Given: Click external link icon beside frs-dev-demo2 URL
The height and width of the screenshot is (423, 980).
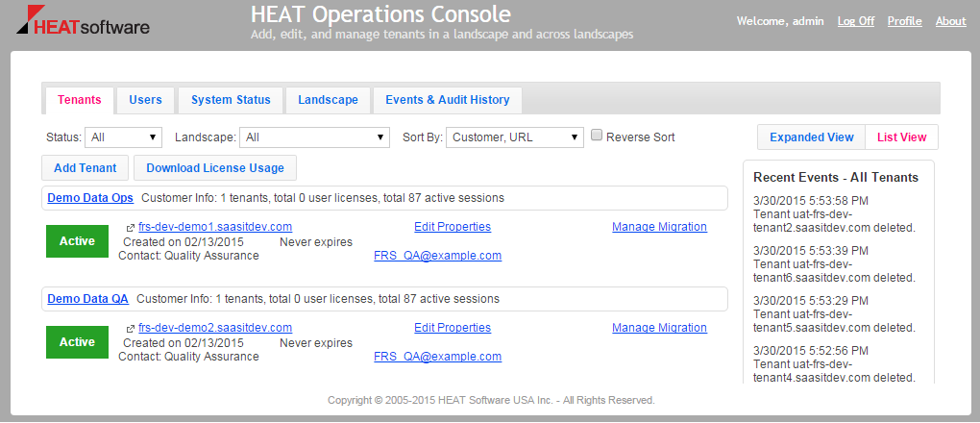Looking at the screenshot, I should [x=130, y=329].
